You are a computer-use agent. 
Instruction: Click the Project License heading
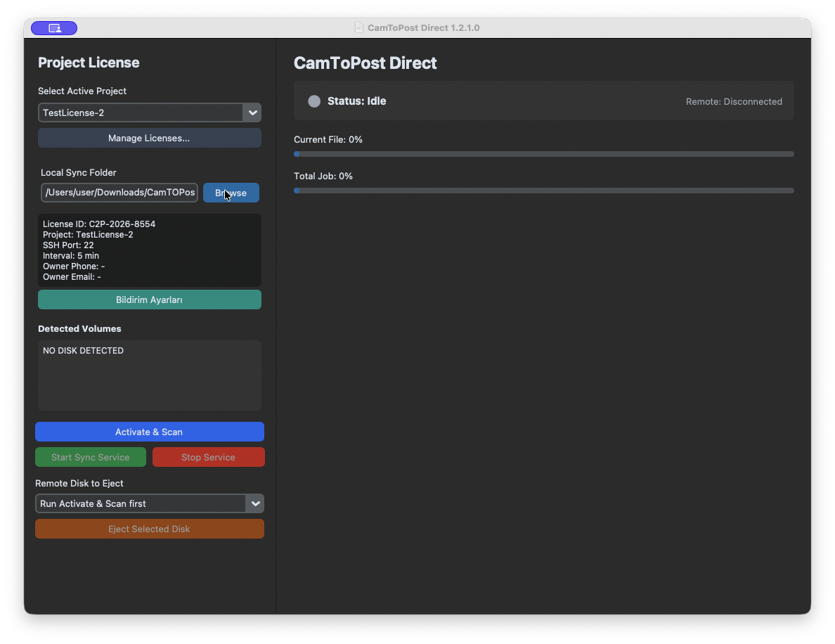tap(89, 63)
